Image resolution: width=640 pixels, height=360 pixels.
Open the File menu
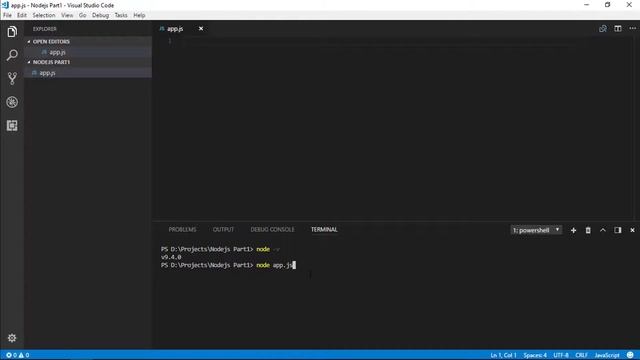pyautogui.click(x=7, y=15)
